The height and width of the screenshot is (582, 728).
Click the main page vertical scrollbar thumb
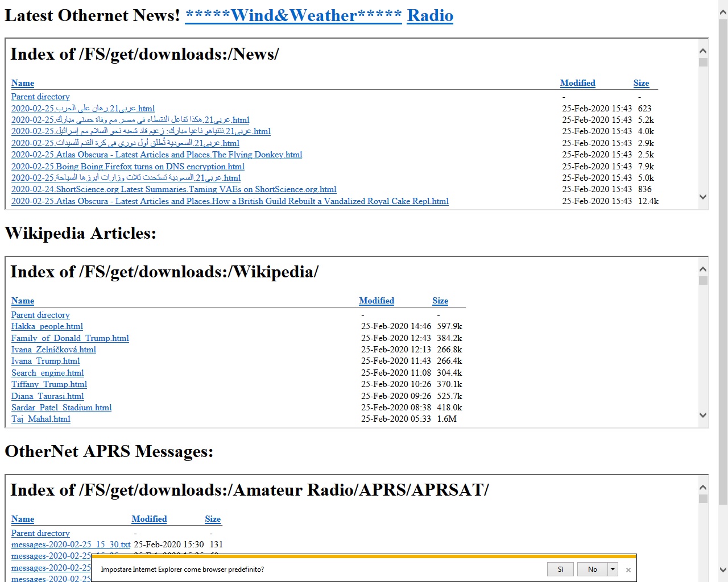pyautogui.click(x=723, y=263)
